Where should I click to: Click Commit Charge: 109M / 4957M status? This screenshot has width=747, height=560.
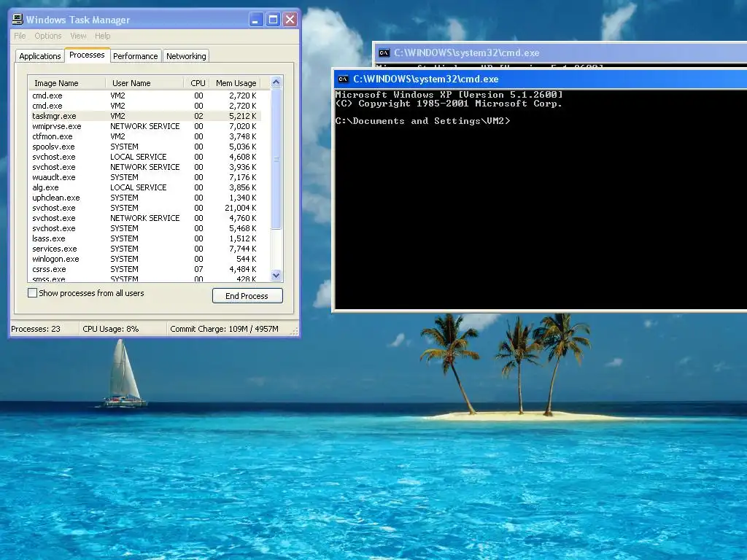click(x=225, y=329)
